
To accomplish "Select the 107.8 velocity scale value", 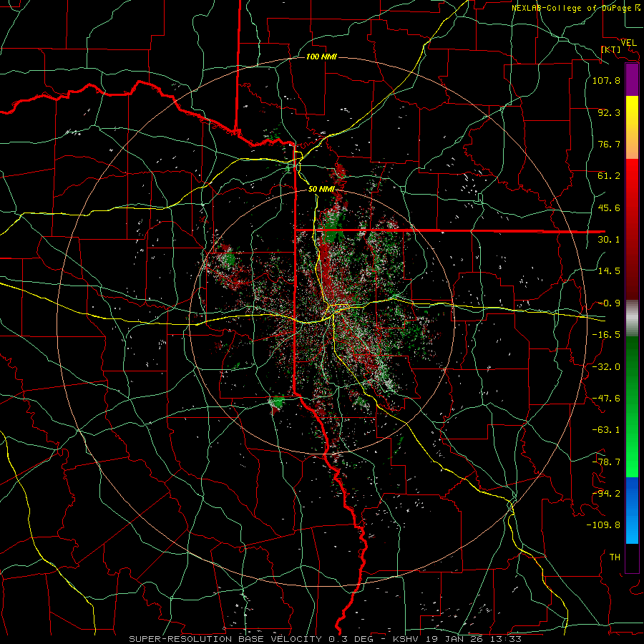I will [x=606, y=80].
